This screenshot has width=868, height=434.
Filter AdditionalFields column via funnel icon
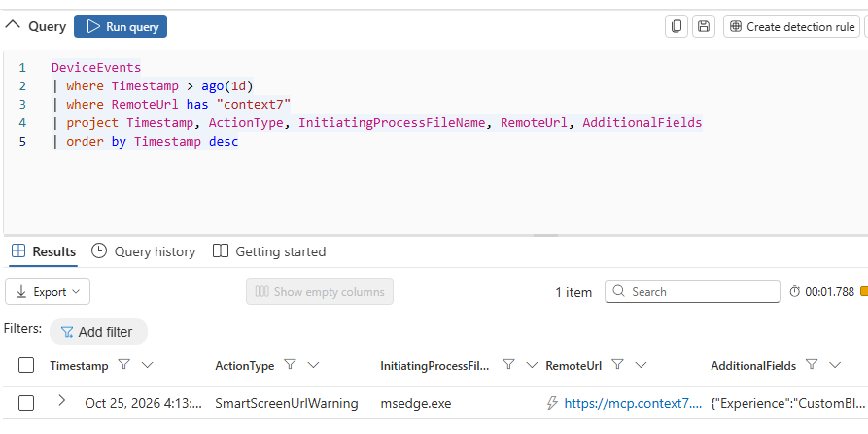(x=812, y=364)
